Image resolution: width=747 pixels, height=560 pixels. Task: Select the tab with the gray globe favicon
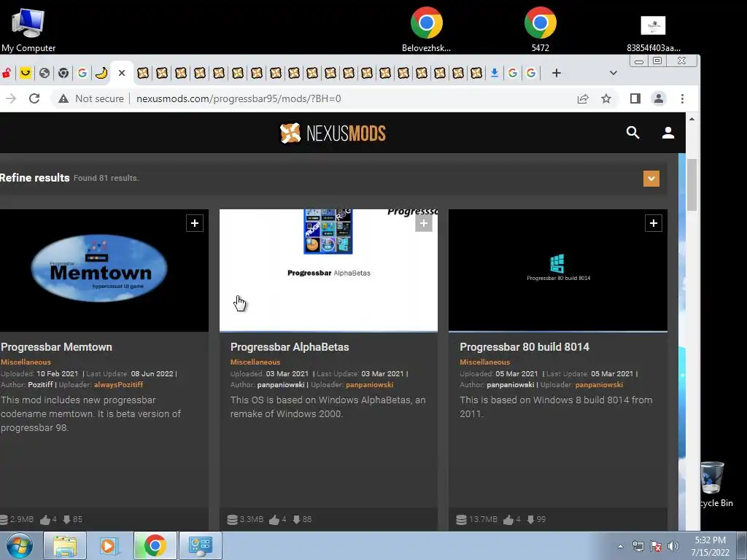coord(44,73)
